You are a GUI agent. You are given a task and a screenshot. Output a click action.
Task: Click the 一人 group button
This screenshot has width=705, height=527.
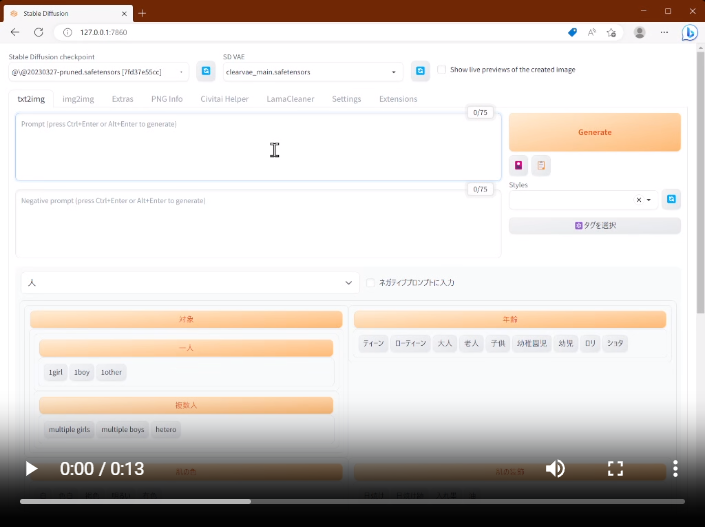tap(186, 348)
